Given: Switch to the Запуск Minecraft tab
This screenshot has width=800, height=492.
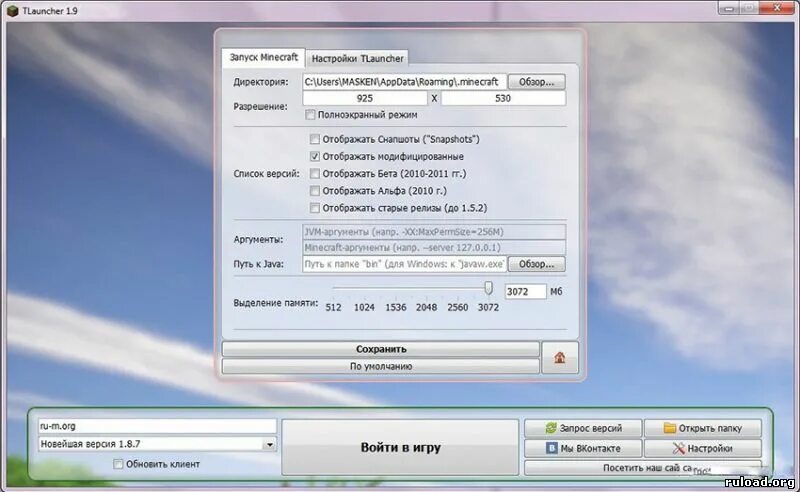Looking at the screenshot, I should pyautogui.click(x=263, y=57).
